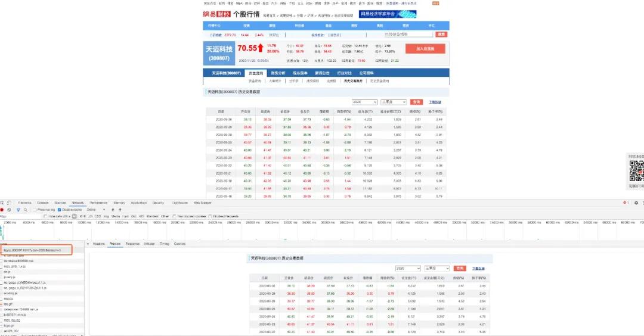Click the download data link on page
This screenshot has width=644, height=336.
(435, 102)
